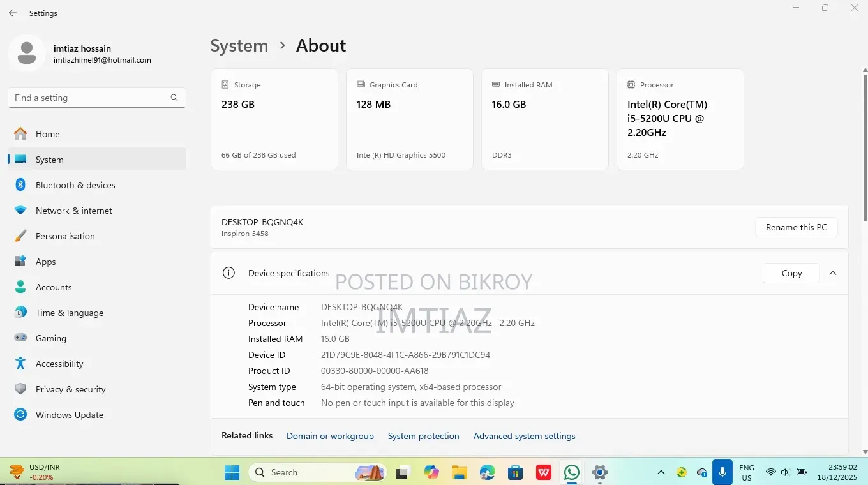Viewport: 868px width, 485px height.
Task: Click the taskbar Search box
Action: 318,472
